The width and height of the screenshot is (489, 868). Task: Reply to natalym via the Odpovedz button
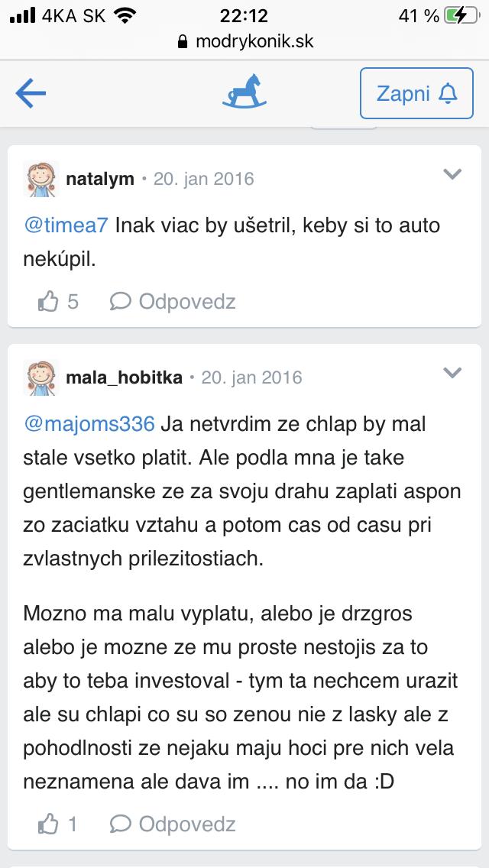173,302
